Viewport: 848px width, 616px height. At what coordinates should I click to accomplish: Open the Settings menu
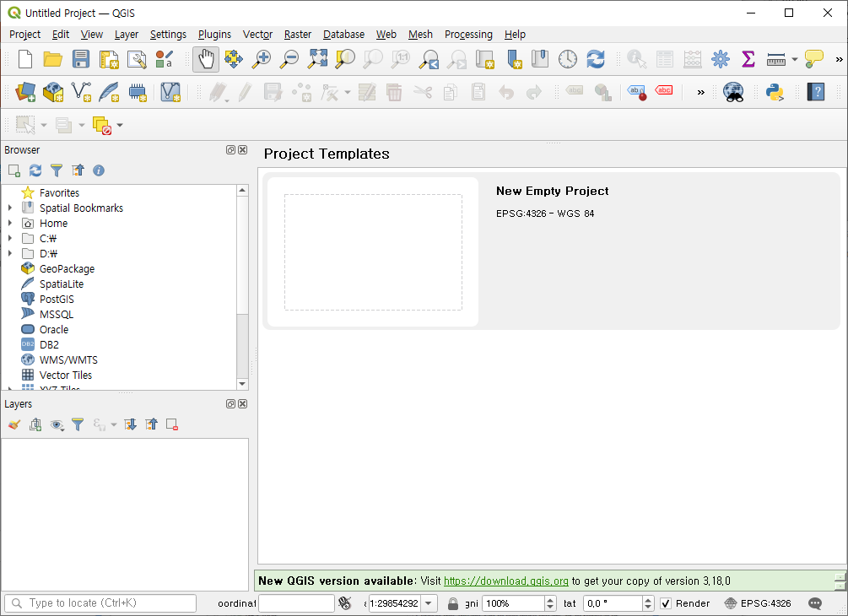(x=168, y=34)
